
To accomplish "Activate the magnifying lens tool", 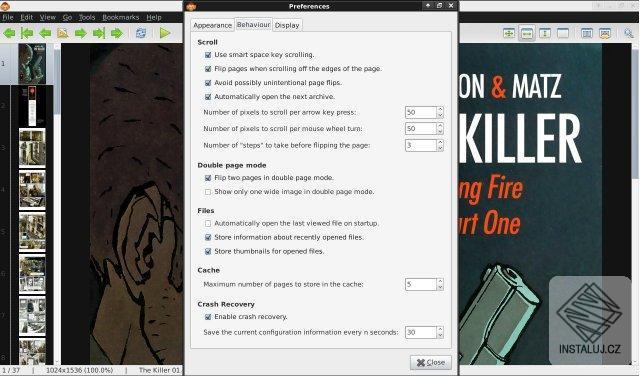I will (629, 33).
